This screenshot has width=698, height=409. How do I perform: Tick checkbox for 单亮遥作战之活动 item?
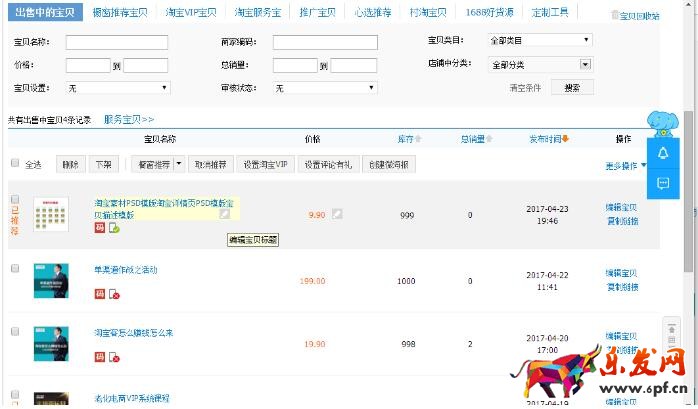[x=15, y=269]
